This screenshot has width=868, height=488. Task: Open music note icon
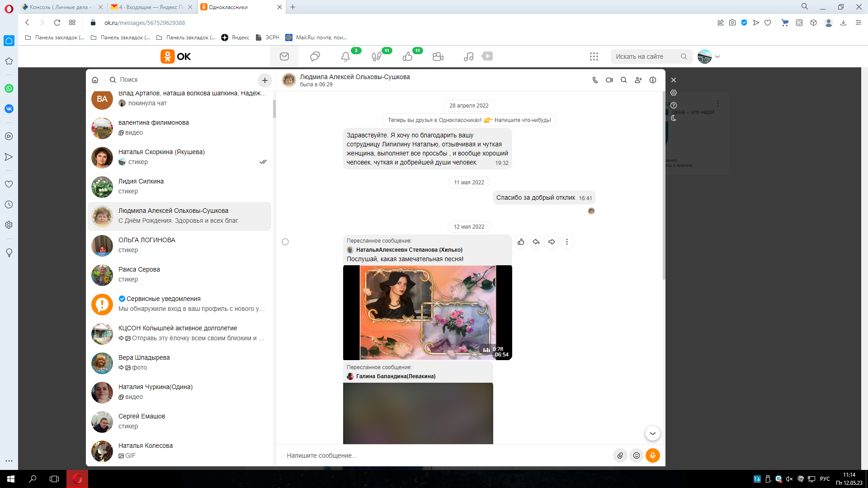(x=469, y=56)
